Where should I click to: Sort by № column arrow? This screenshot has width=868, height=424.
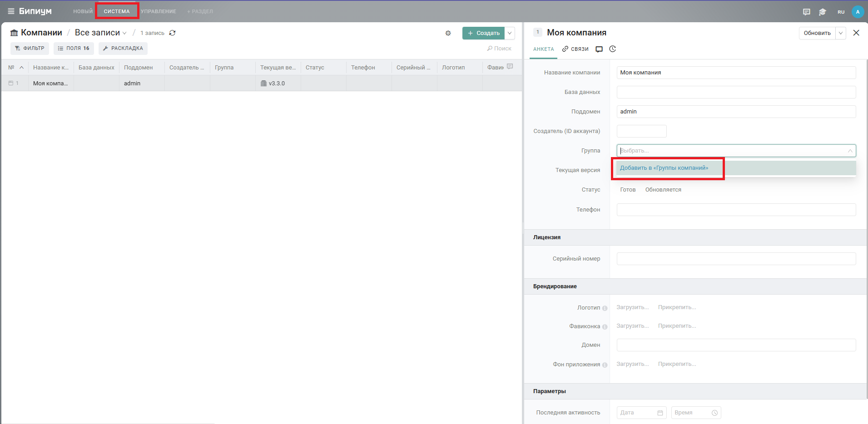click(21, 67)
